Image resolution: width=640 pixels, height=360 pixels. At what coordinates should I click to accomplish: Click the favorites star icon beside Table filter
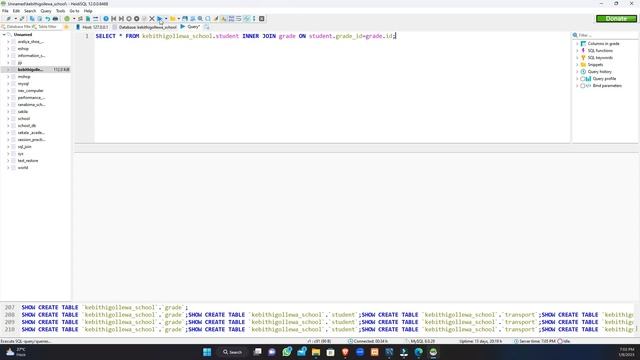66,27
